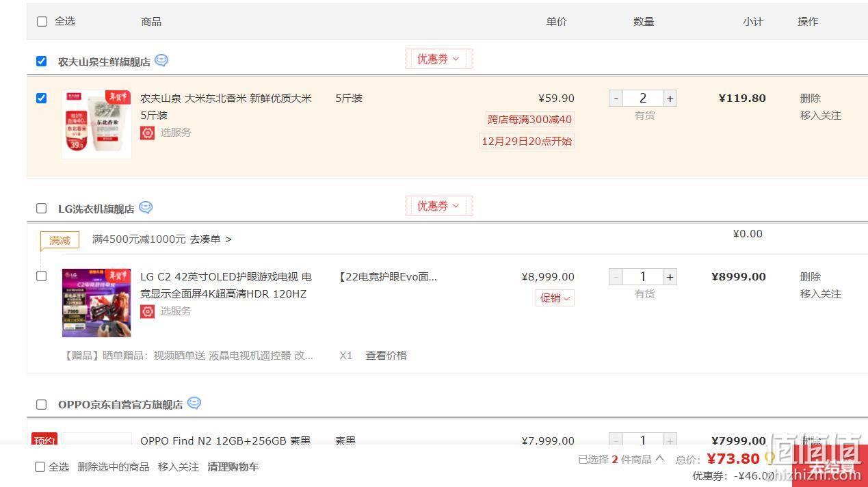Check the LG洗衣机旗舰店 store checkbox
The width and height of the screenshot is (868, 487).
pyautogui.click(x=42, y=208)
